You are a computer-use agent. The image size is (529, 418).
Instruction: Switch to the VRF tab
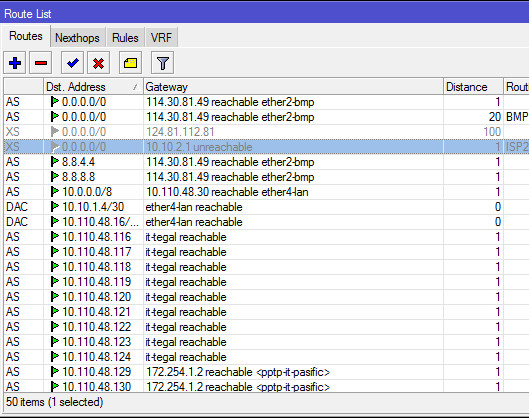(x=161, y=37)
